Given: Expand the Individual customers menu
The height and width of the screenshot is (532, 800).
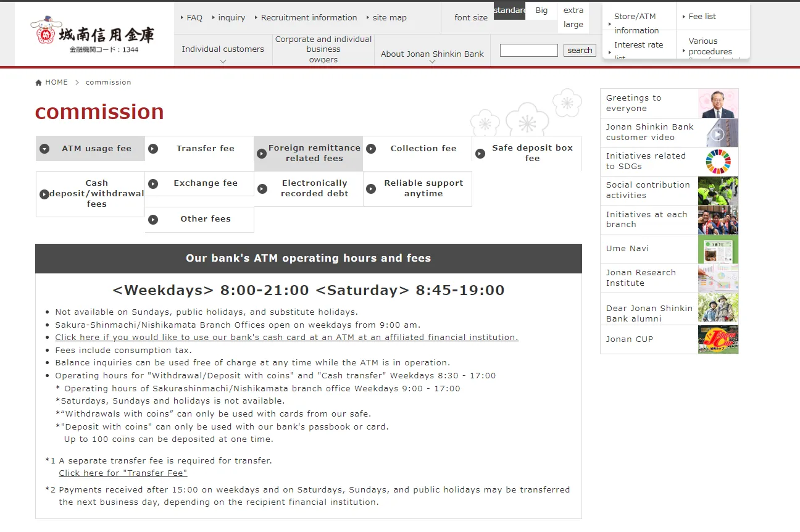Looking at the screenshot, I should pyautogui.click(x=223, y=50).
